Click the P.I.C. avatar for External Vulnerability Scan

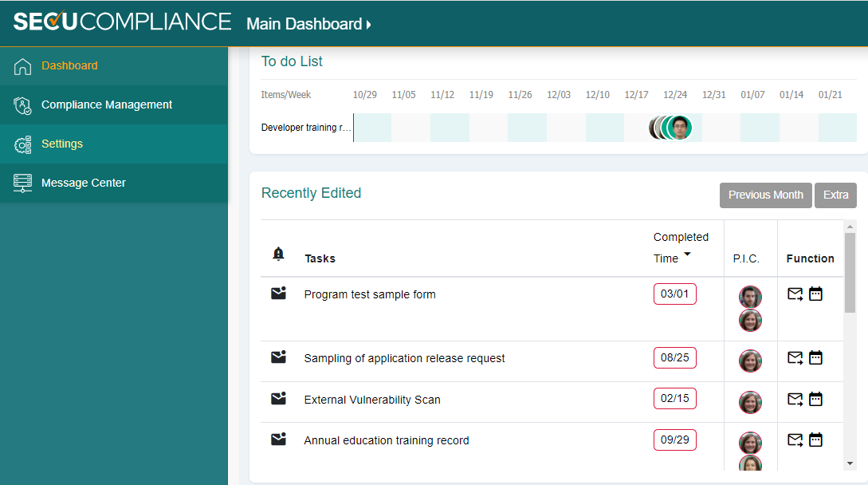(750, 402)
